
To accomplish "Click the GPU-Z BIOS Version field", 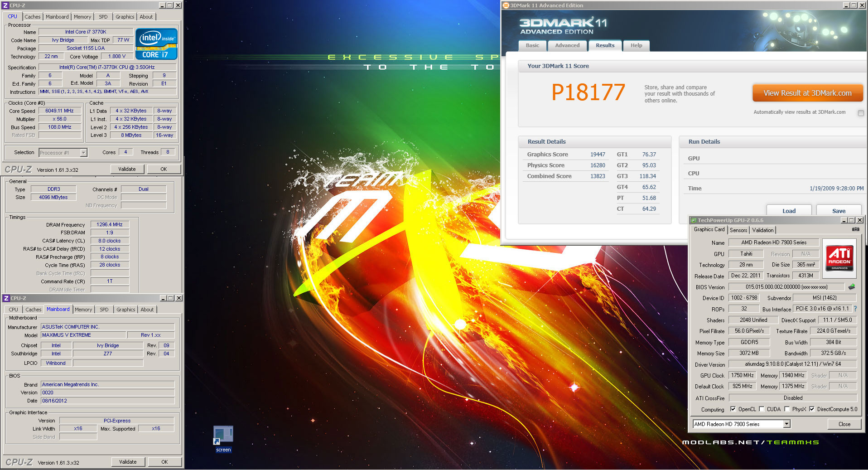I will [786, 287].
